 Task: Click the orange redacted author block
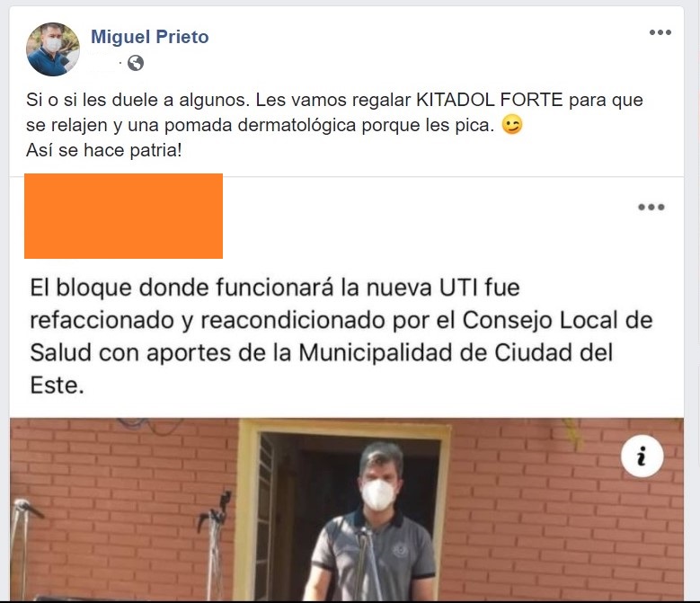(124, 216)
